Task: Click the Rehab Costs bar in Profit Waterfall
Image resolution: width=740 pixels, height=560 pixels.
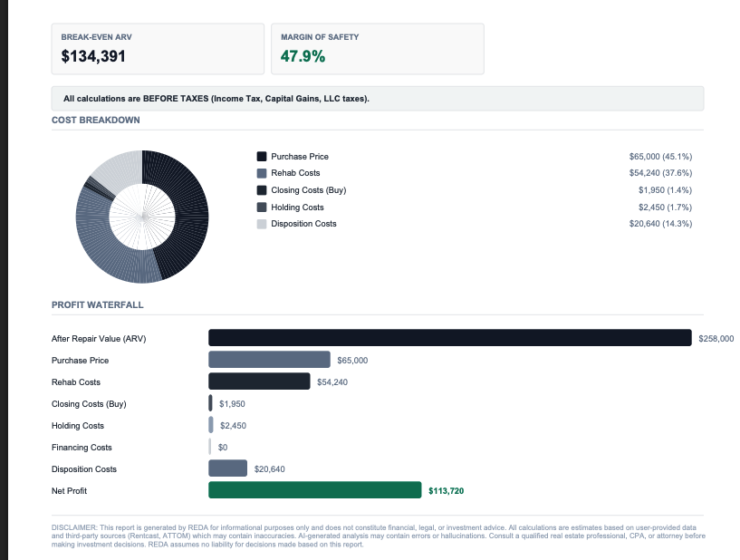Action: click(x=260, y=381)
